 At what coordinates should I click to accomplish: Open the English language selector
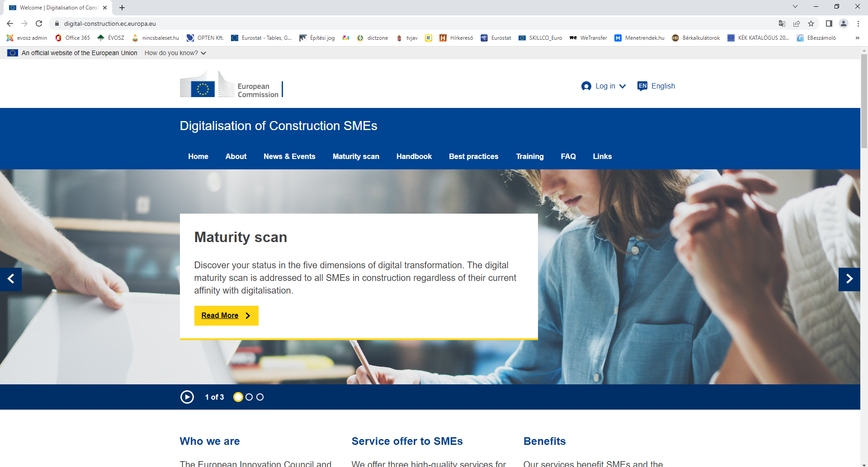coord(656,86)
